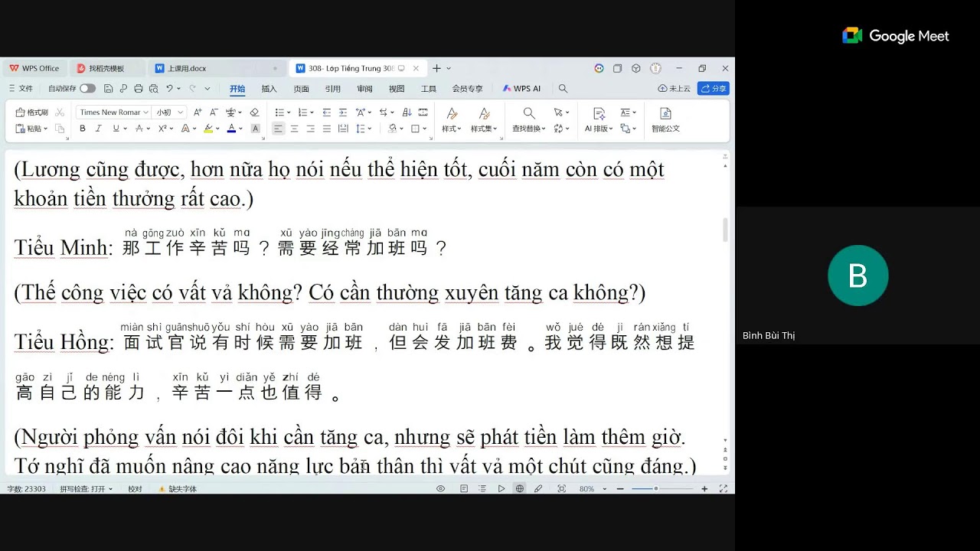Open Print Preview icon
Viewport: 980px width, 551px height.
(154, 89)
